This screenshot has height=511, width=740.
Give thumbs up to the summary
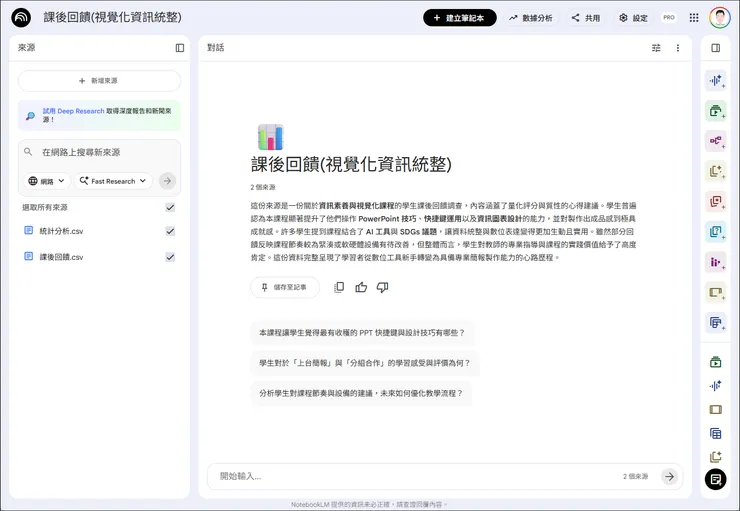(361, 287)
